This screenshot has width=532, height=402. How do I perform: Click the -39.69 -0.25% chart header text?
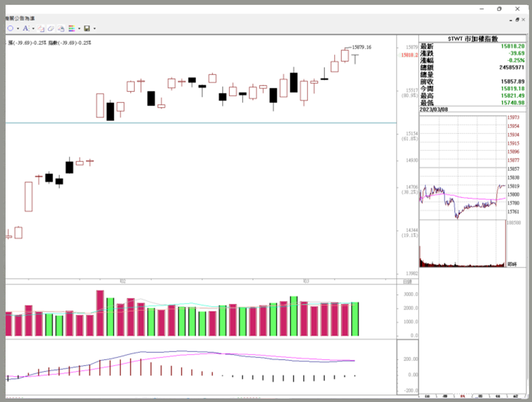[x=50, y=43]
